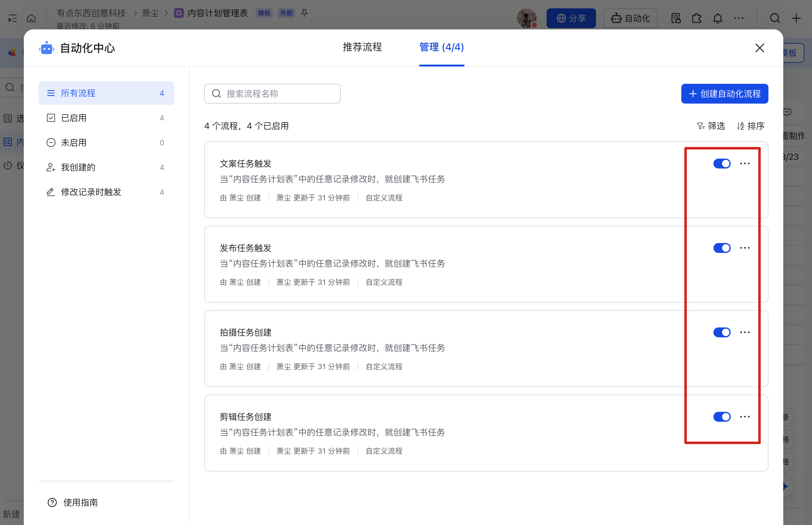Close the 自动化中心 dialog
Image resolution: width=812 pixels, height=525 pixels.
click(x=759, y=48)
